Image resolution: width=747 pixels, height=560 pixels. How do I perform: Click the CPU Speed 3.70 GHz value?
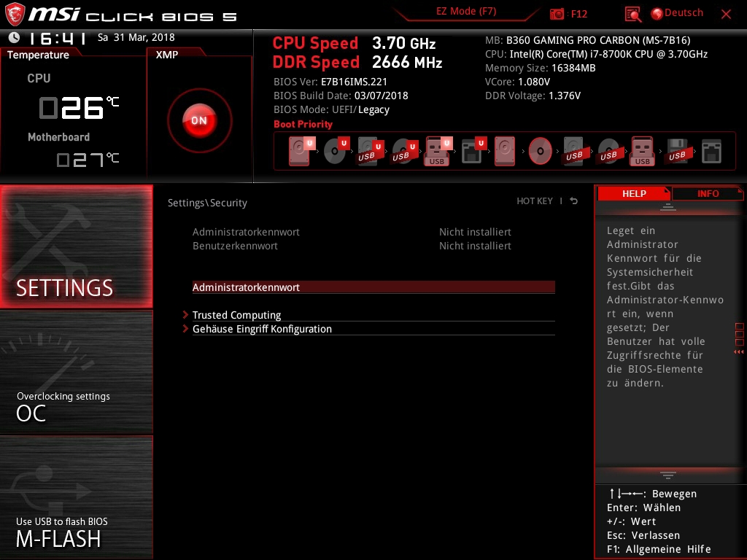point(403,43)
